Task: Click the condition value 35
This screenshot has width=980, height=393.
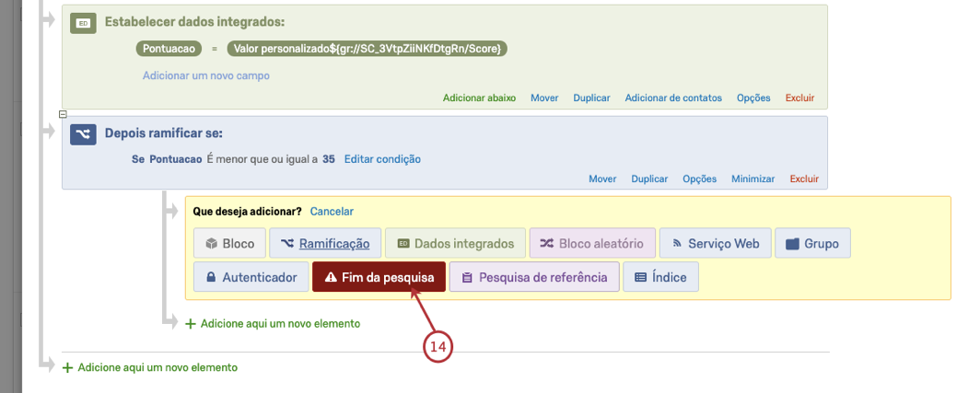Action: pyautogui.click(x=329, y=159)
